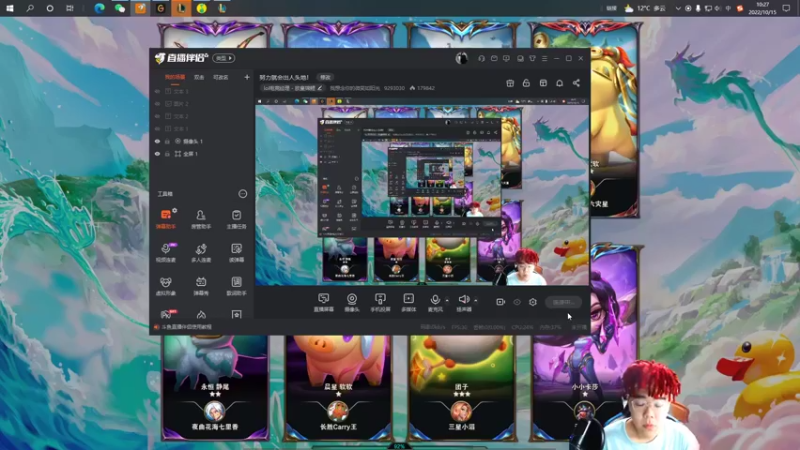The image size is (800, 450).
Task: Switch to the third scene tab
Action: coord(220,78)
